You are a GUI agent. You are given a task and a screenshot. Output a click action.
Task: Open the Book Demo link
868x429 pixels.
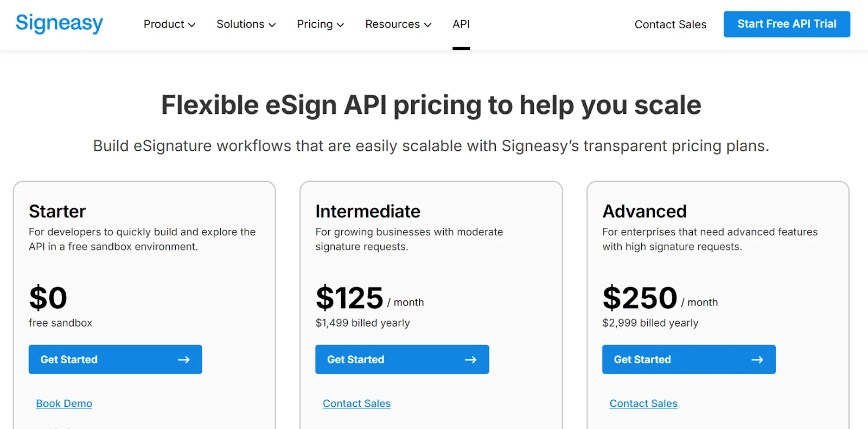click(64, 404)
